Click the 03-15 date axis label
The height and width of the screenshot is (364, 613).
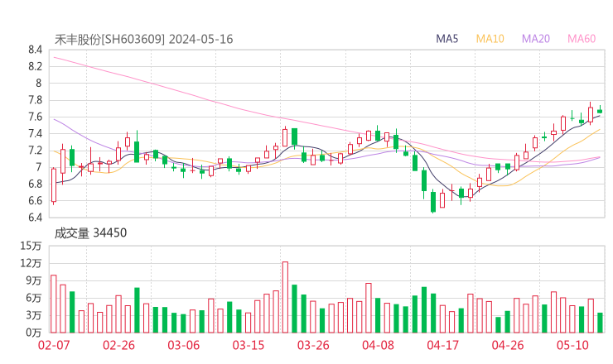pos(249,345)
